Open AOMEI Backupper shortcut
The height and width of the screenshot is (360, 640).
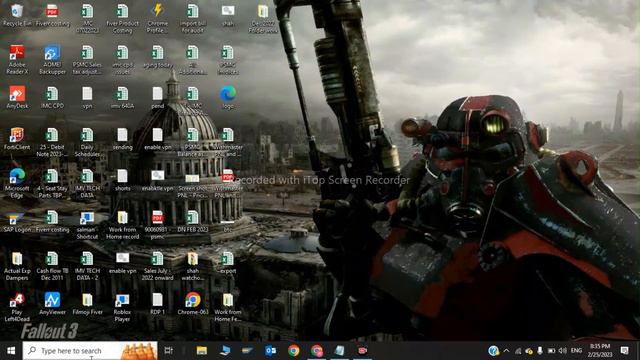click(52, 60)
